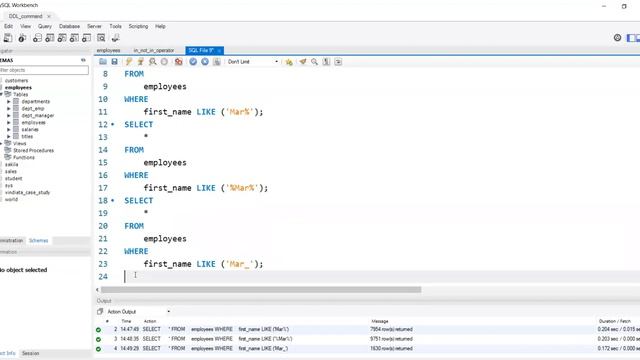Expand the dept_manager table node

coord(9,116)
